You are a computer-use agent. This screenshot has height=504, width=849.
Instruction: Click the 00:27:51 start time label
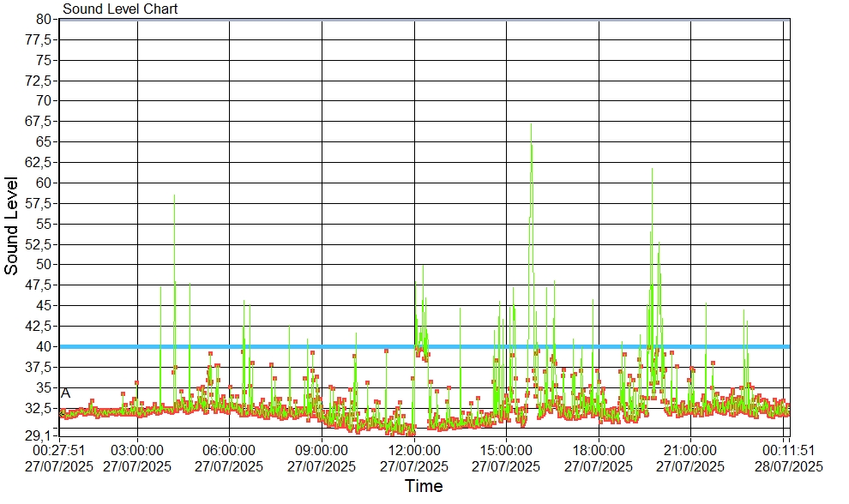pyautogui.click(x=59, y=449)
